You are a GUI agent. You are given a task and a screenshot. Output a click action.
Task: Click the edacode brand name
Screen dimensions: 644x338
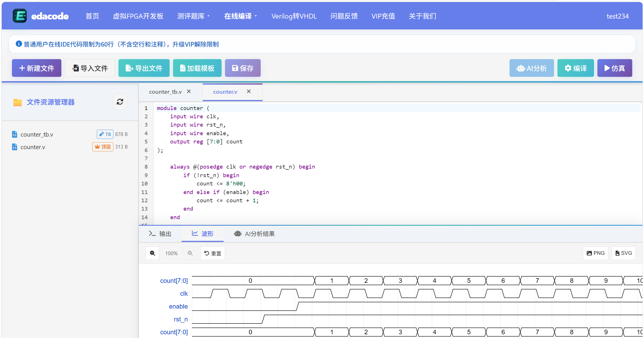[50, 16]
